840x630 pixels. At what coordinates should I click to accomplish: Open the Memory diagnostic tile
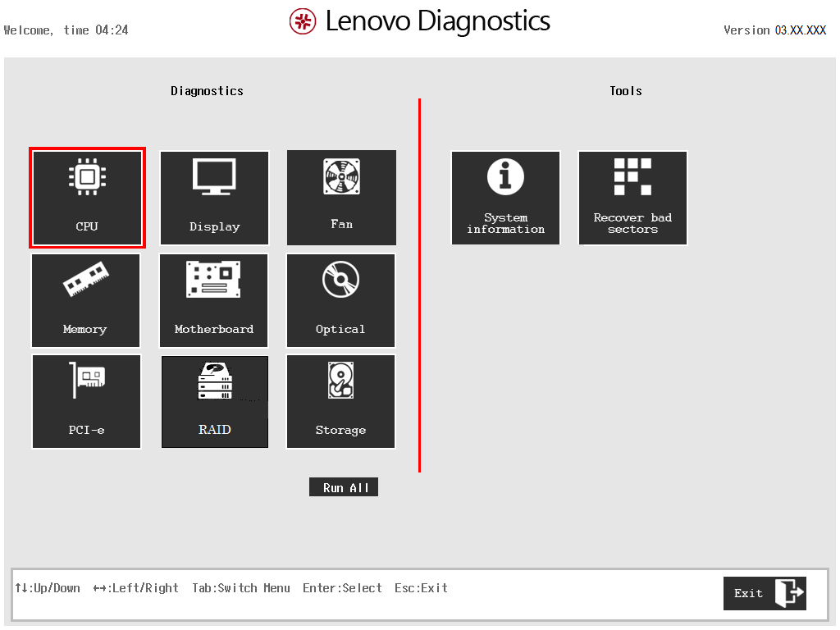click(x=85, y=300)
